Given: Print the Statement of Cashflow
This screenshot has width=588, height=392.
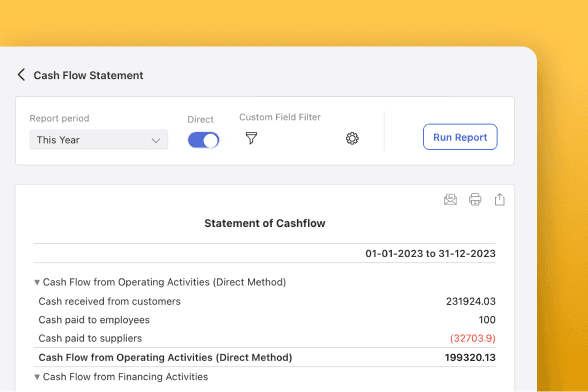Looking at the screenshot, I should [x=475, y=200].
